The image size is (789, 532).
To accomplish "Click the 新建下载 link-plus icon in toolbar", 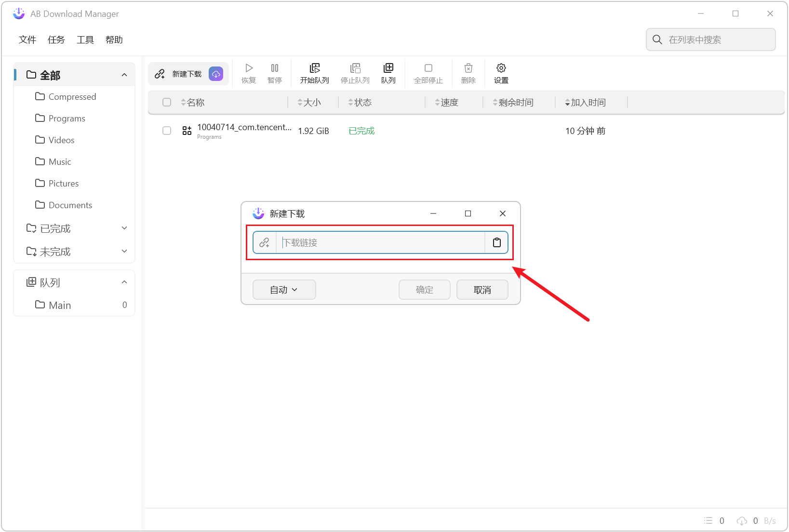I will 160,74.
